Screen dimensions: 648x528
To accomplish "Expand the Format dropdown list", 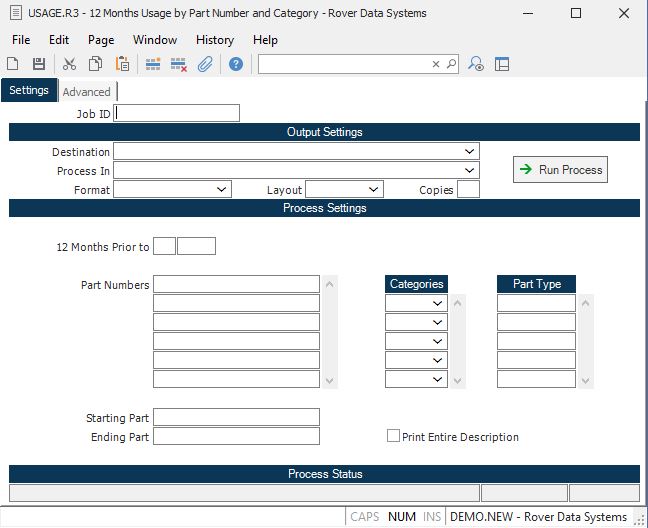I will point(222,189).
